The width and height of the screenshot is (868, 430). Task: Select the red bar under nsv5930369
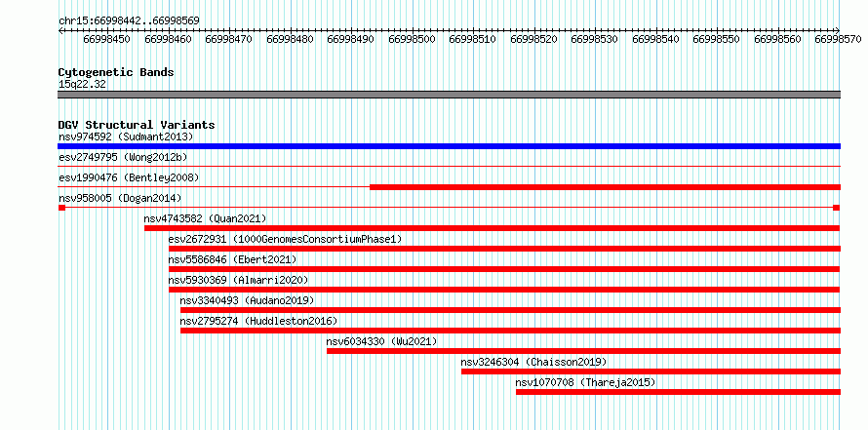(504, 290)
